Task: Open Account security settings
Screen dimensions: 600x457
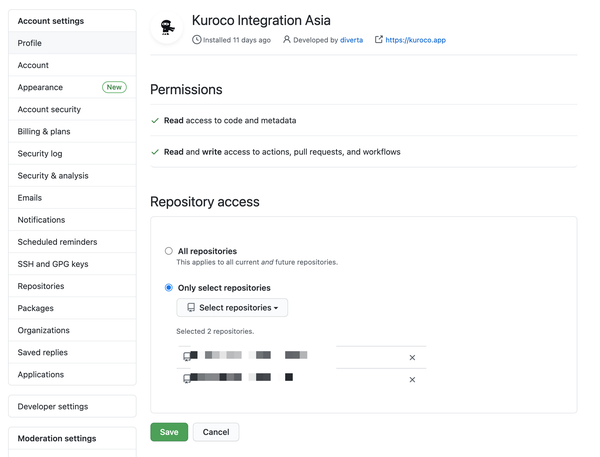Action: click(72, 109)
